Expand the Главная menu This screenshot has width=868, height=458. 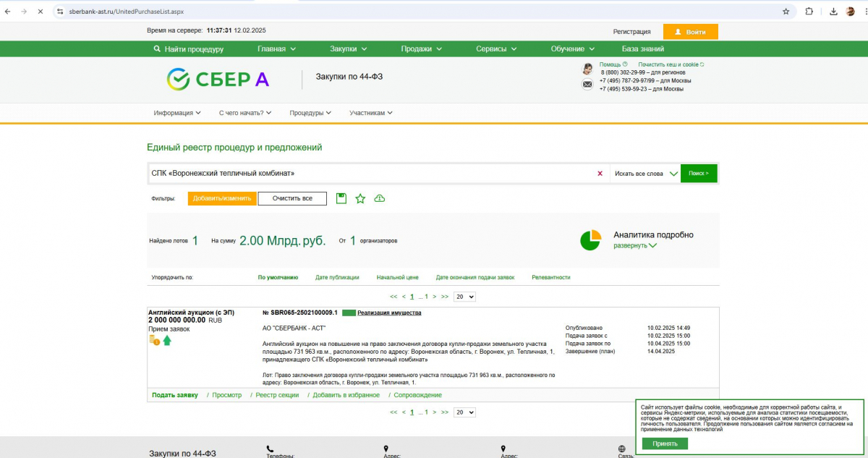277,49
